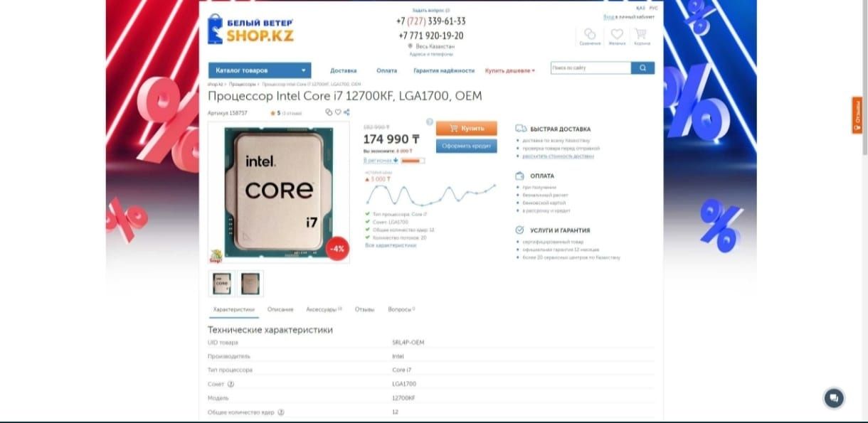Screen dimensions: 868x423
Task: Click the Процессоры breadcrumb
Action: point(243,84)
